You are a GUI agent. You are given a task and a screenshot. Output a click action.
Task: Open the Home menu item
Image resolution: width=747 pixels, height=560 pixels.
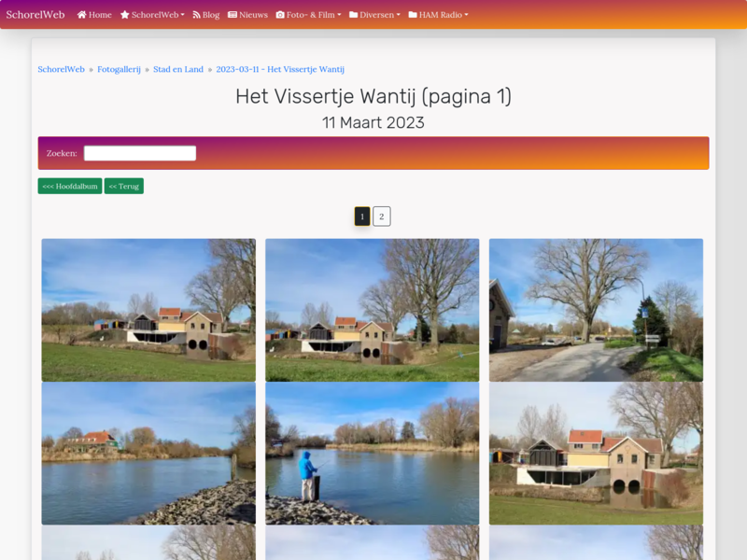(x=94, y=15)
